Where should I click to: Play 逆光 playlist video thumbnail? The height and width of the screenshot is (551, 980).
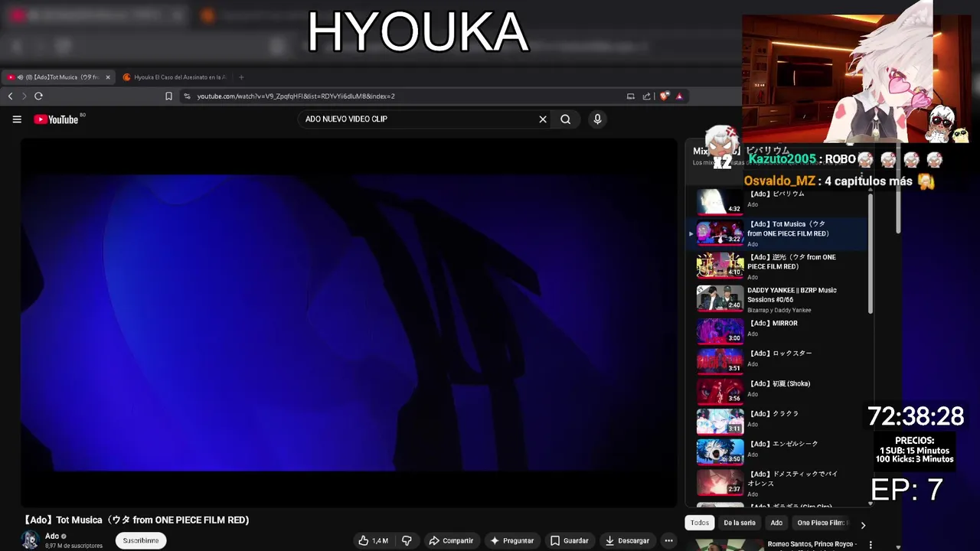click(720, 266)
